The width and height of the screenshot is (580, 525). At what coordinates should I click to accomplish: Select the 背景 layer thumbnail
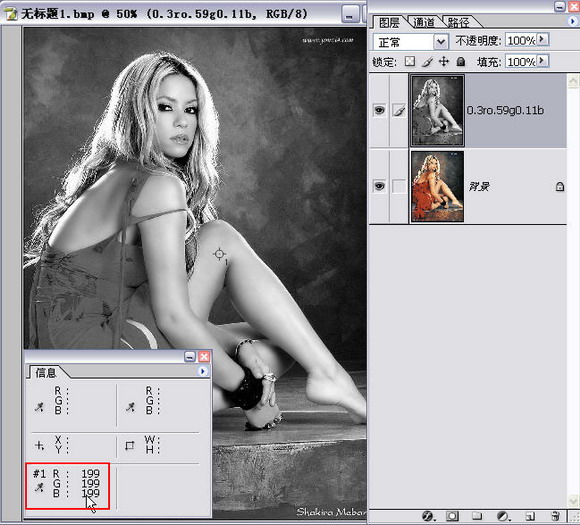[437, 186]
